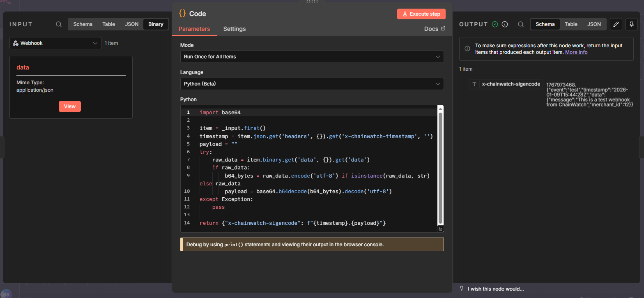Click the restore icon below code scrollbar

click(x=440, y=229)
